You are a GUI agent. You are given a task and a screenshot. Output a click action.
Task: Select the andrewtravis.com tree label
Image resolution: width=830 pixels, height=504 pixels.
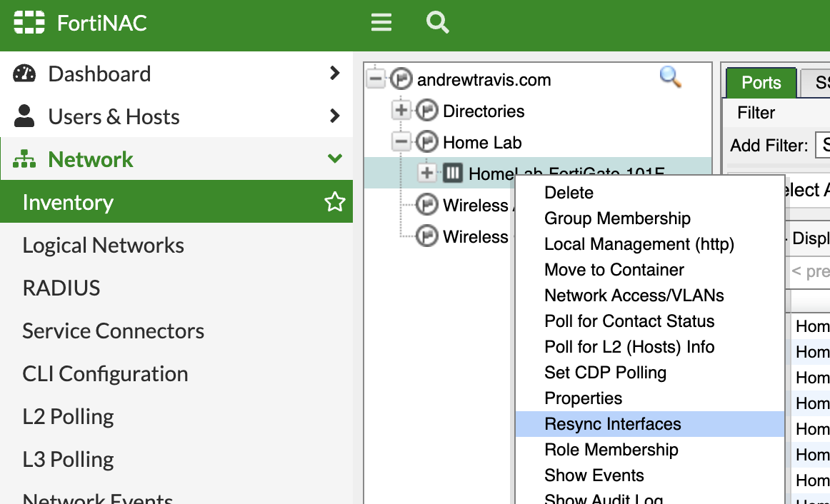(x=484, y=79)
